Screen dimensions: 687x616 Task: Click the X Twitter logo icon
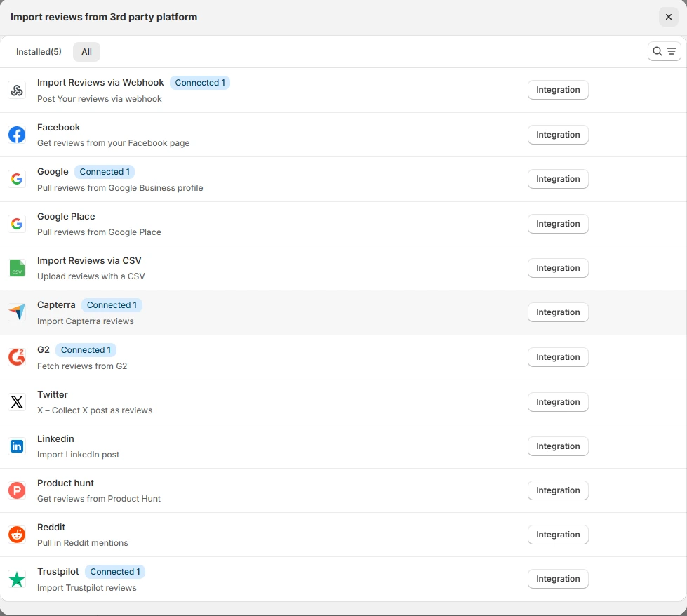coord(17,402)
